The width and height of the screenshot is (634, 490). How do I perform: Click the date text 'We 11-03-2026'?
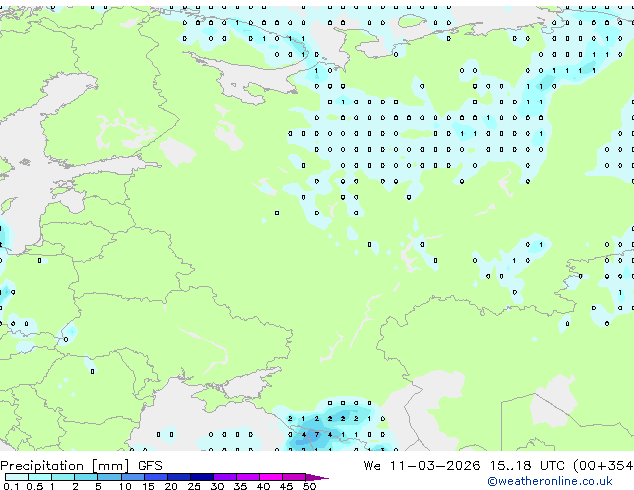[x=422, y=466]
